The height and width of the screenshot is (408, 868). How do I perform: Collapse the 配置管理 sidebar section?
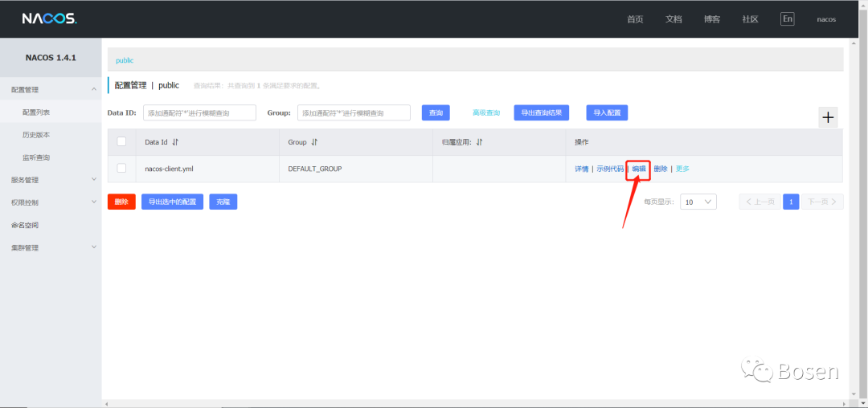point(51,90)
